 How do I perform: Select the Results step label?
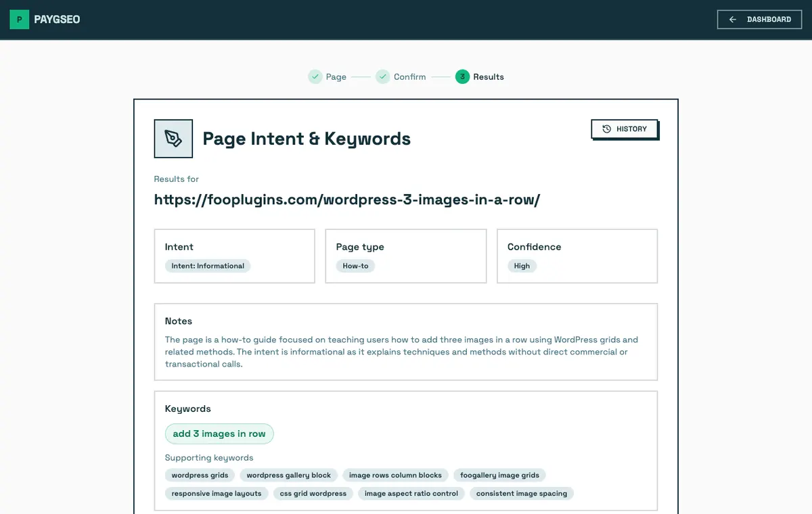pos(489,77)
